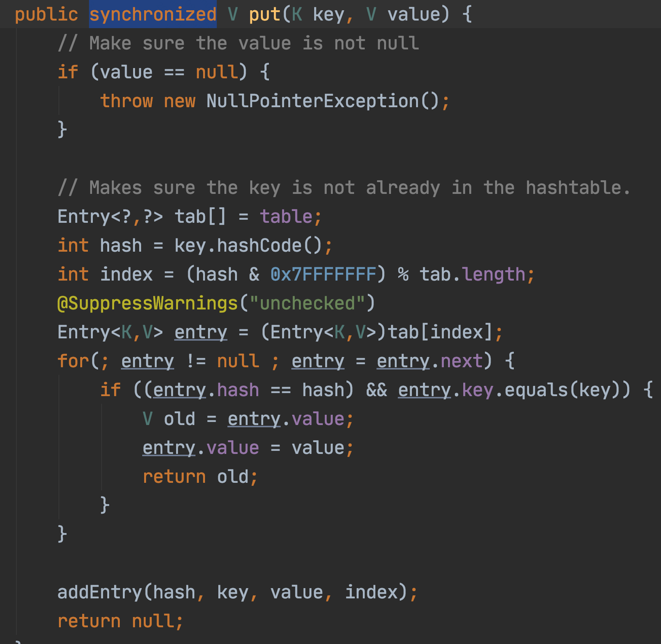This screenshot has width=661, height=644.
Task: Click the @SuppressWarnings annotation
Action: (147, 303)
